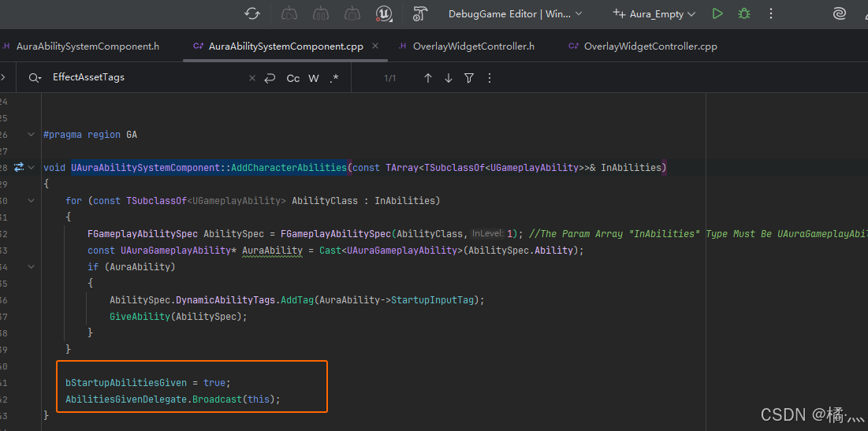Go to previous search occurrence arrow

(427, 79)
